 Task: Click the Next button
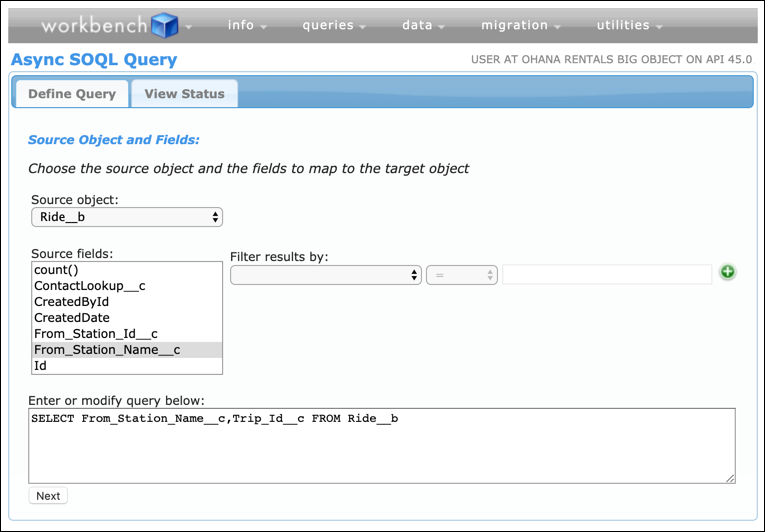click(x=48, y=496)
